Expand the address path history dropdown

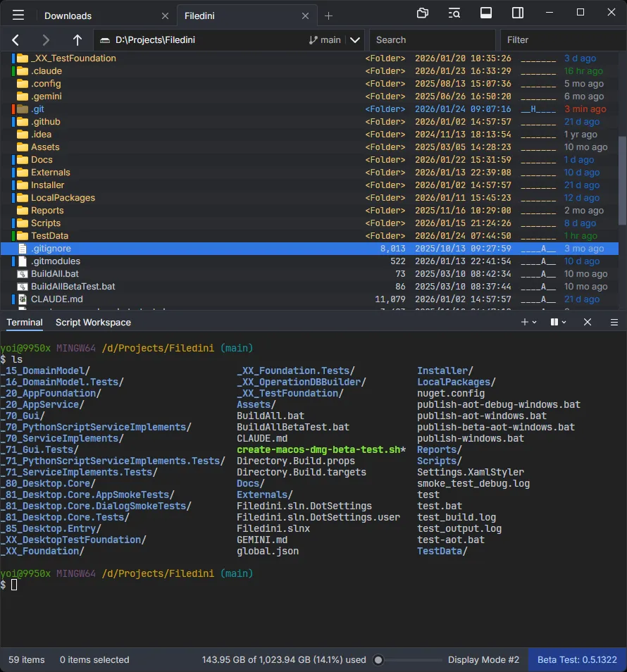[355, 40]
